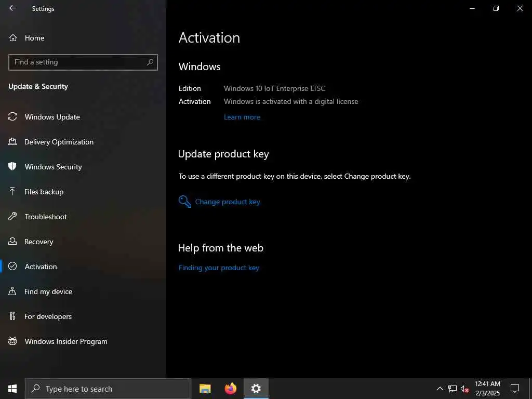This screenshot has width=532, height=399.
Task: Focus the Find a setting search box
Action: pos(83,62)
